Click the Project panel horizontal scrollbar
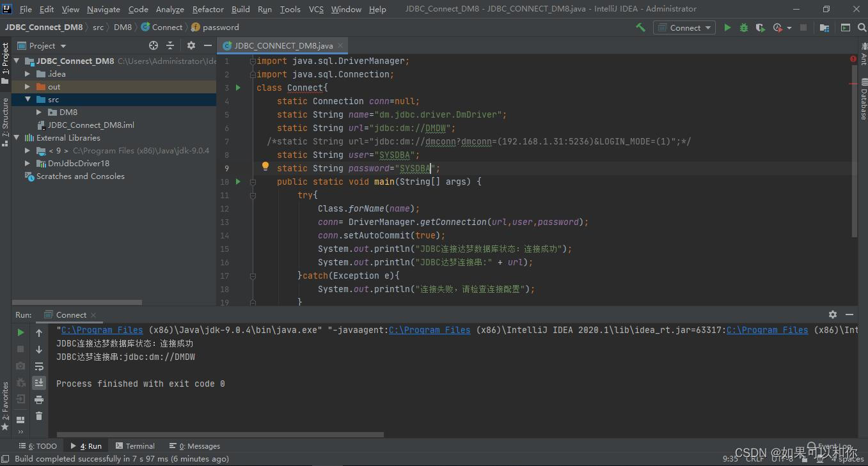Screen dimensions: 868x466 coord(77,302)
